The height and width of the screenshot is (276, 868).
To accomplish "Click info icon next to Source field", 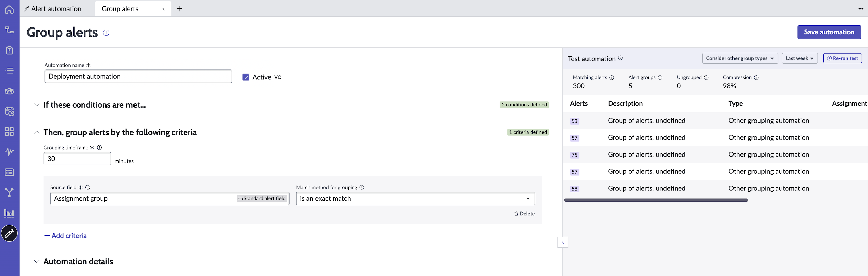I will (x=88, y=187).
